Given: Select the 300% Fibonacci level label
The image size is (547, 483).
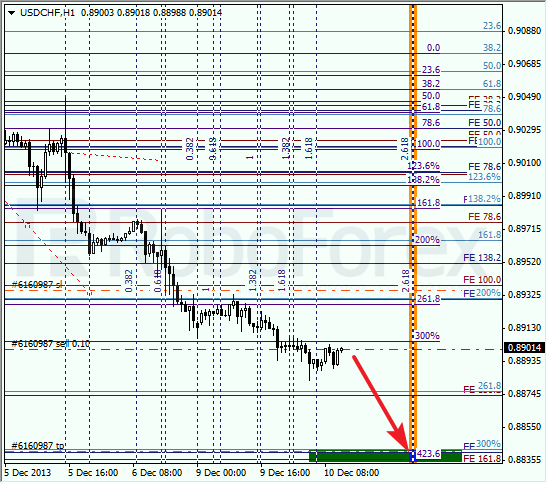Looking at the screenshot, I should pos(427,335).
